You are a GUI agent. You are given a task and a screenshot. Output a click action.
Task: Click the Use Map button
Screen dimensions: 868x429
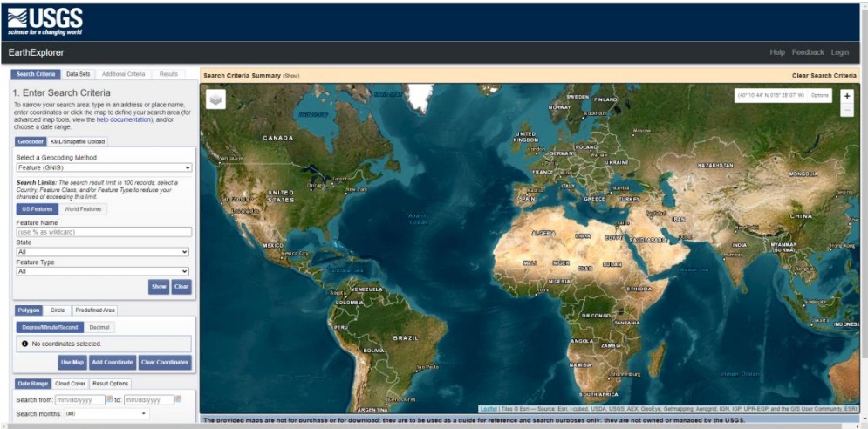[72, 363]
